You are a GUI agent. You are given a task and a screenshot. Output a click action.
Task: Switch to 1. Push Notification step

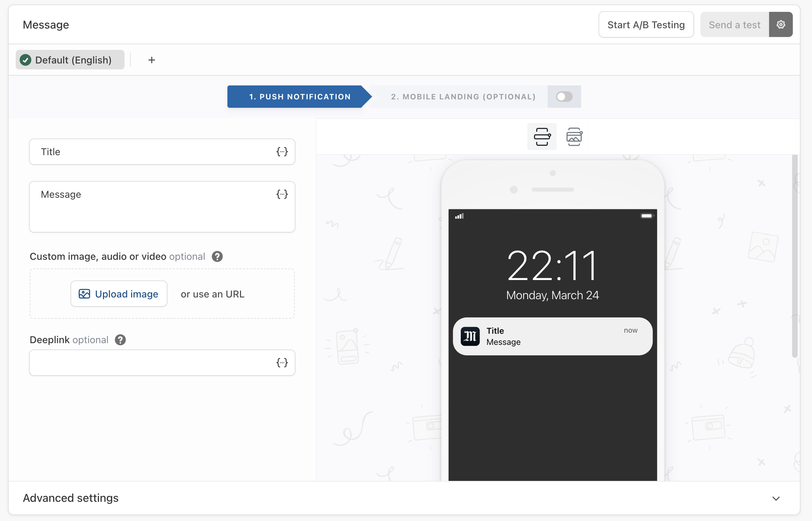299,97
